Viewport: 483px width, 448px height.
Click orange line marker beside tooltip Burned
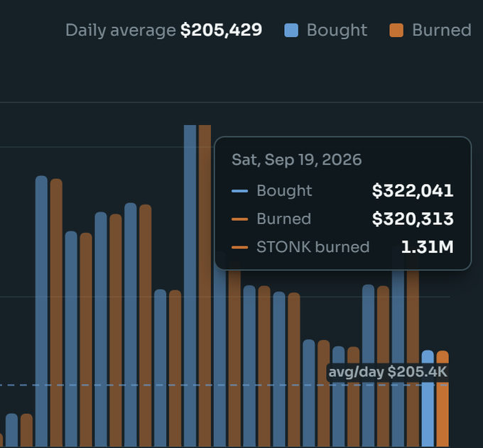point(239,219)
